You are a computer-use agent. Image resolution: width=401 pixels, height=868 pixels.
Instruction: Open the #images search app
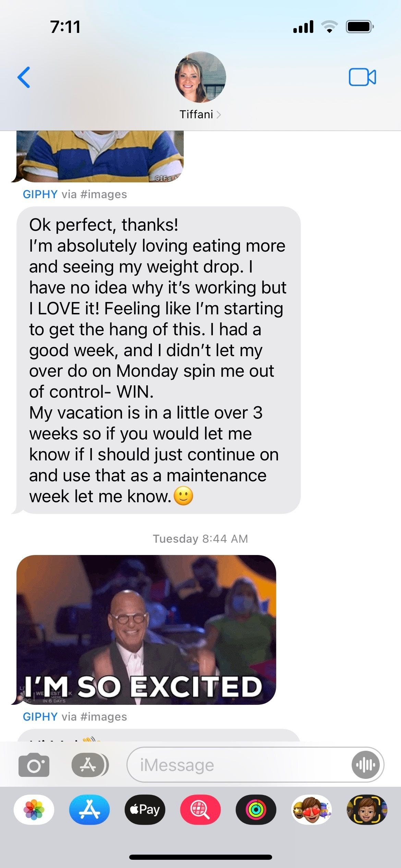coord(200,809)
